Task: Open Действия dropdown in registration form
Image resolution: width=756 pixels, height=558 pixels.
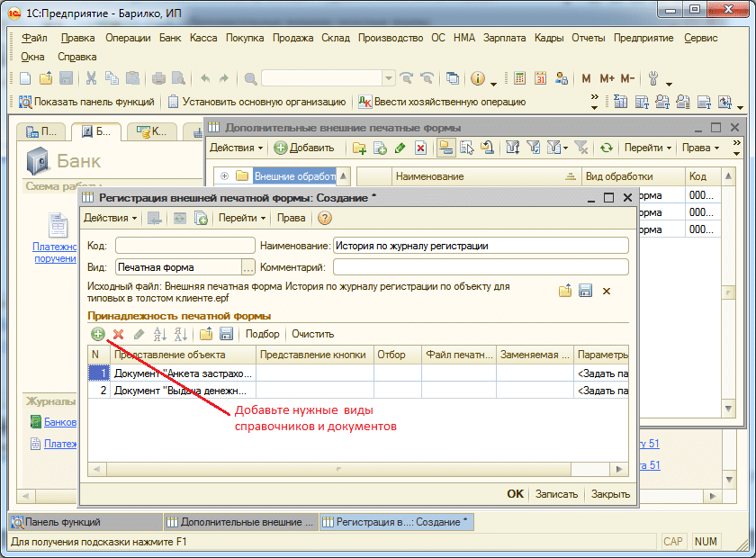Action: point(111,218)
